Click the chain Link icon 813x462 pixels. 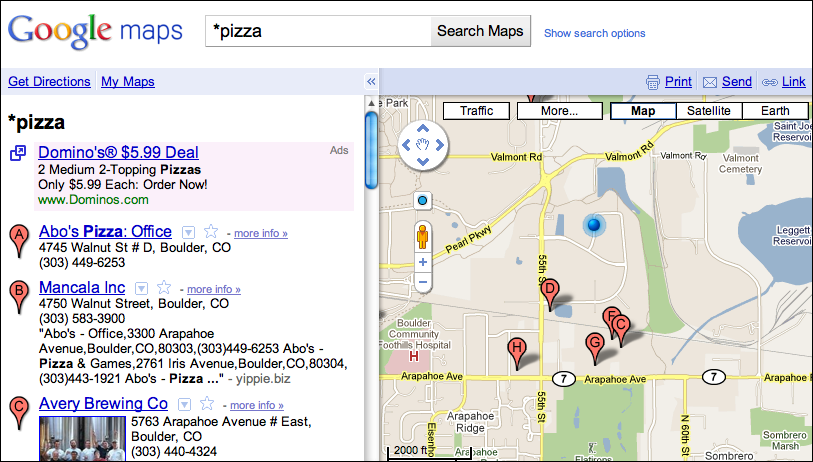769,82
